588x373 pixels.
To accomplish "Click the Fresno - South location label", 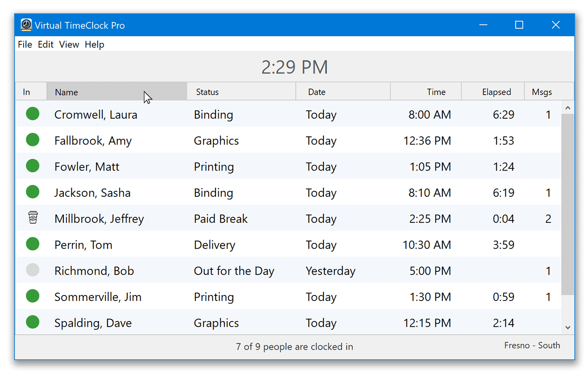I will pyautogui.click(x=532, y=346).
